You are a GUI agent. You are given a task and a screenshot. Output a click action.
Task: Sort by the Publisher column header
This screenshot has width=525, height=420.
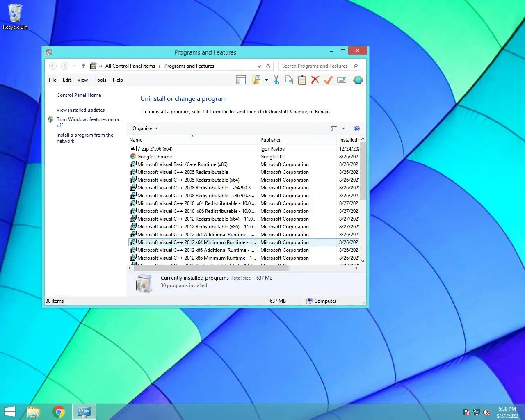pos(297,140)
